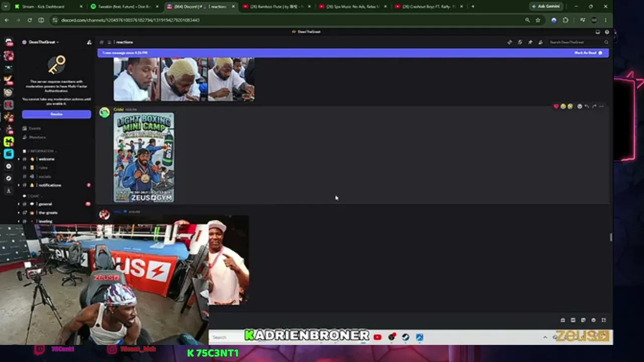Open Threads in the channel header
Viewport: 644px width, 362px height.
click(x=510, y=42)
